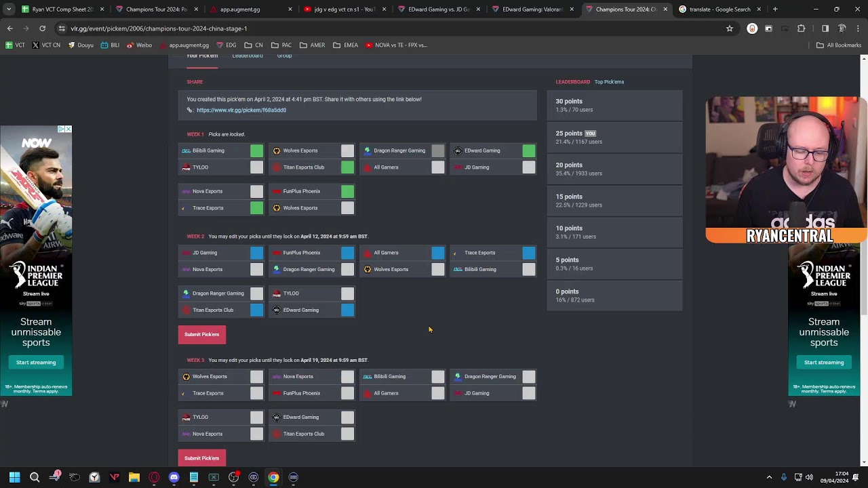
Task: Switch to Ryan VCT Comp Sheet tab
Action: pos(62,9)
